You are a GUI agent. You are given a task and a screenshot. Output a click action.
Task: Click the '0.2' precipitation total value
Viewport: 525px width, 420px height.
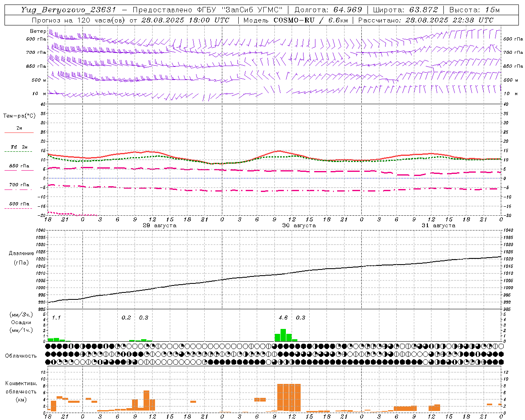pyautogui.click(x=126, y=317)
